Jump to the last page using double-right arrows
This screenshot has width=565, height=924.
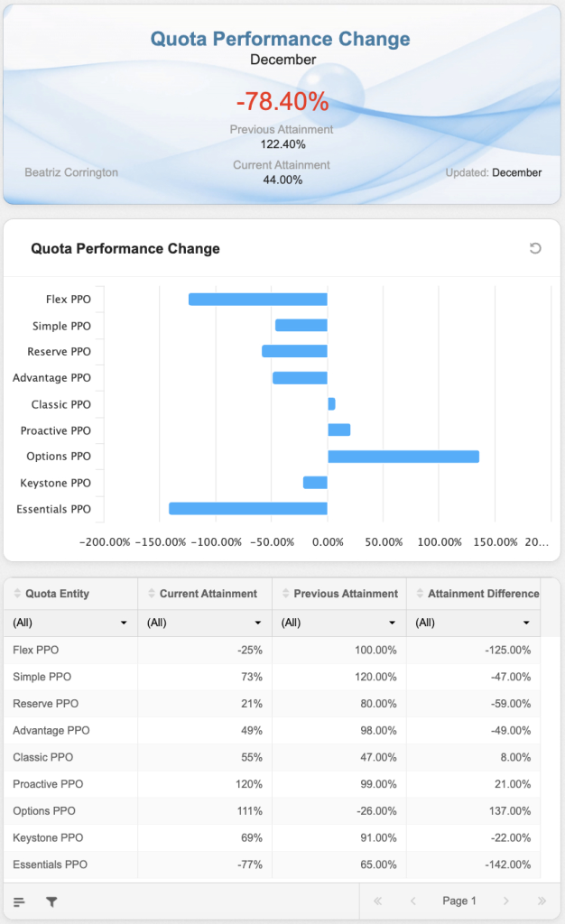pos(542,901)
